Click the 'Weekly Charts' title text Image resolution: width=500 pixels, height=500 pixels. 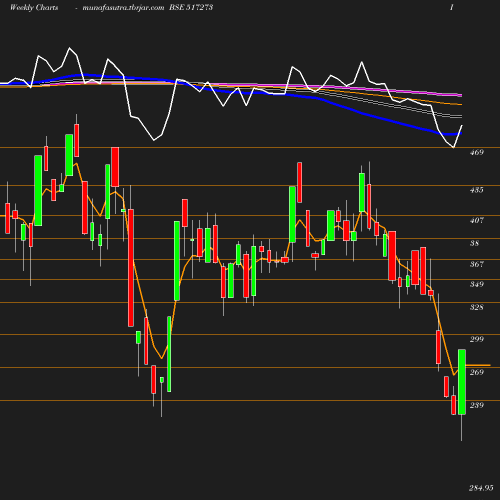tap(34, 8)
